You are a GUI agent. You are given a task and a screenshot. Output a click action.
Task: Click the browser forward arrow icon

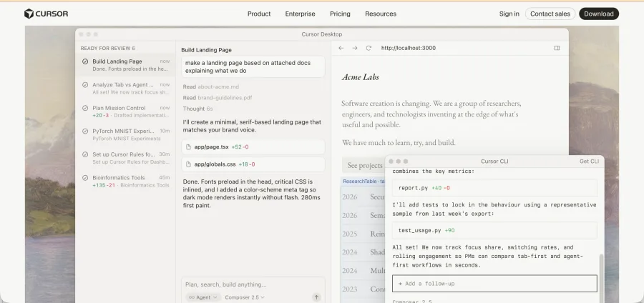pos(355,48)
